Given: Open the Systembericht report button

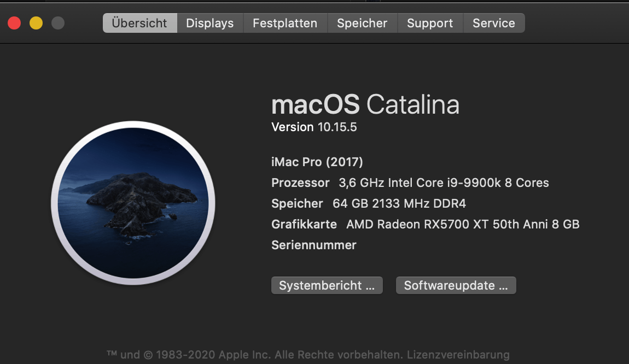Looking at the screenshot, I should (x=327, y=285).
